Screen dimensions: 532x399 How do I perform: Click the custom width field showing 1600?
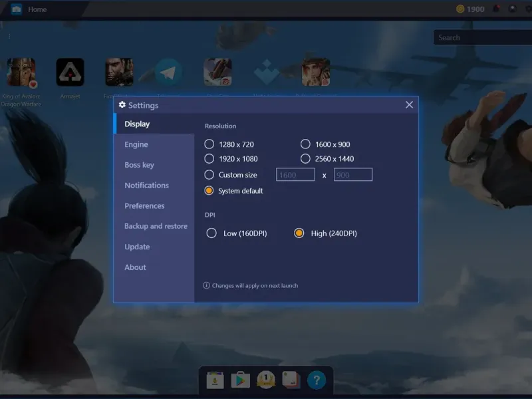[295, 175]
